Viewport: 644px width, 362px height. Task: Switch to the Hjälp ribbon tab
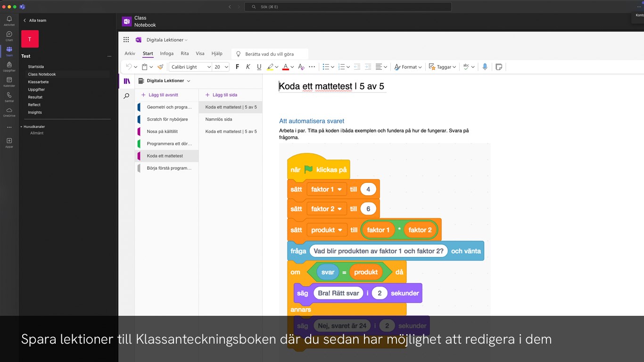pyautogui.click(x=217, y=54)
